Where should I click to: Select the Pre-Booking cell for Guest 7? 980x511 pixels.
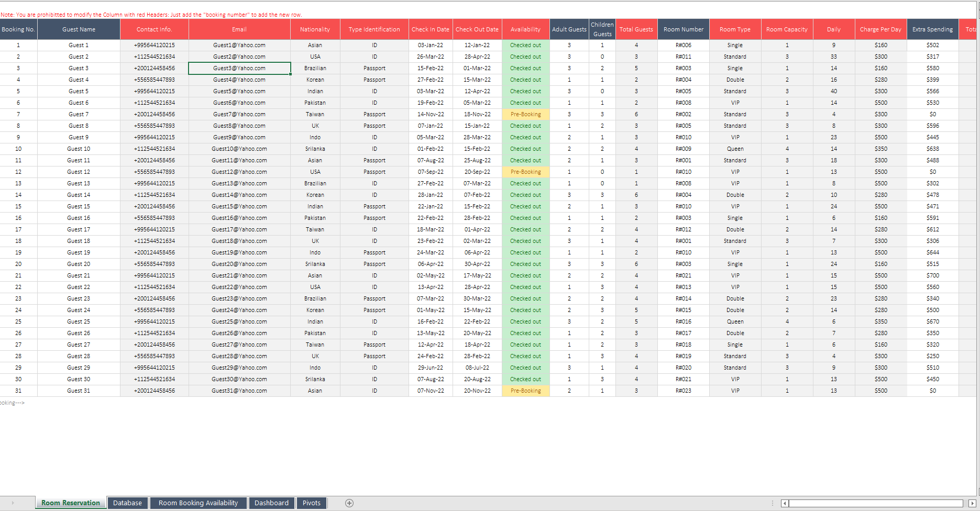point(525,114)
